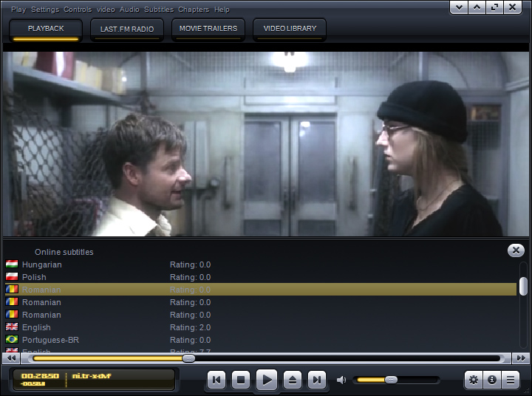The height and width of the screenshot is (396, 532).
Task: Open the Controls menu
Action: tap(78, 10)
